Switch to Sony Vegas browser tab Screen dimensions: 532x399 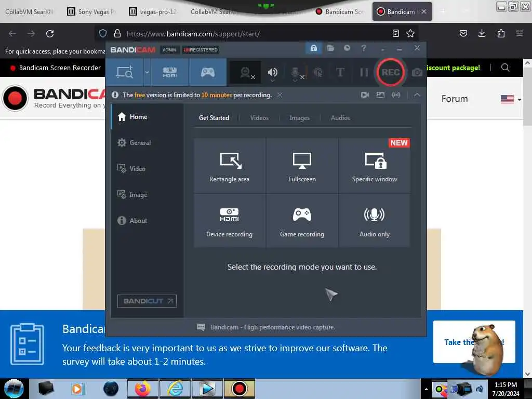(91, 12)
